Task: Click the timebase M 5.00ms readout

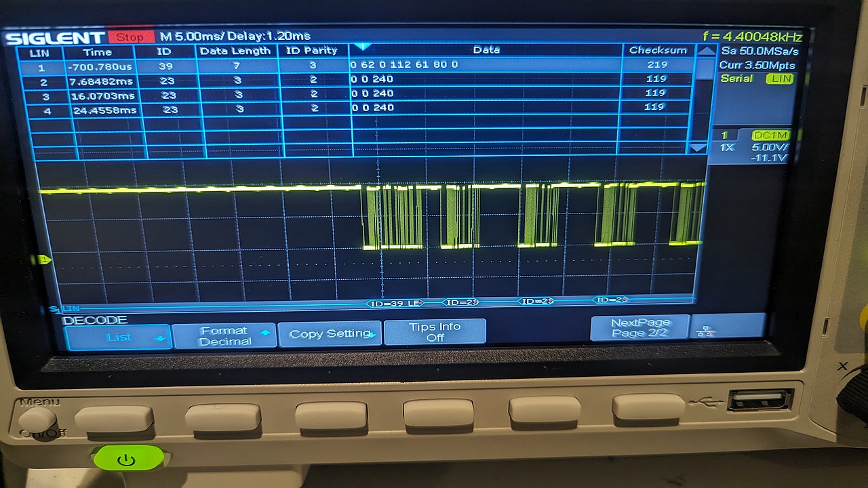Action: 191,36
